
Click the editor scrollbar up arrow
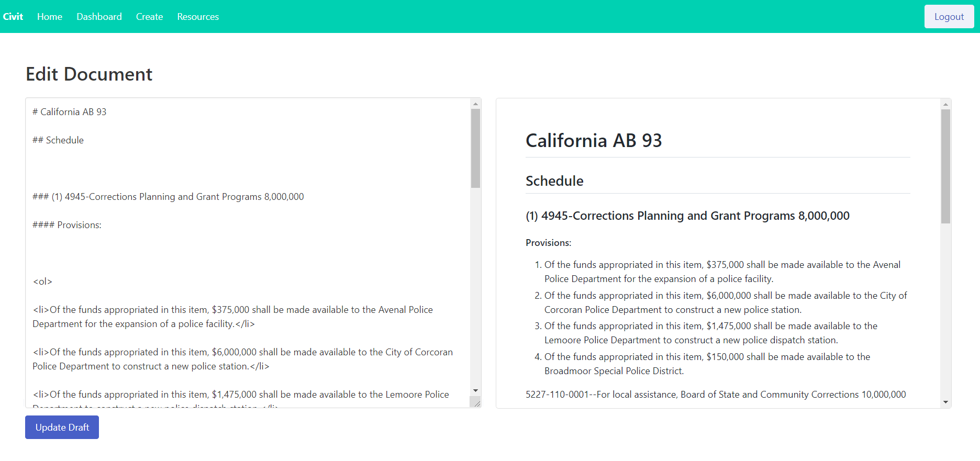coord(475,104)
